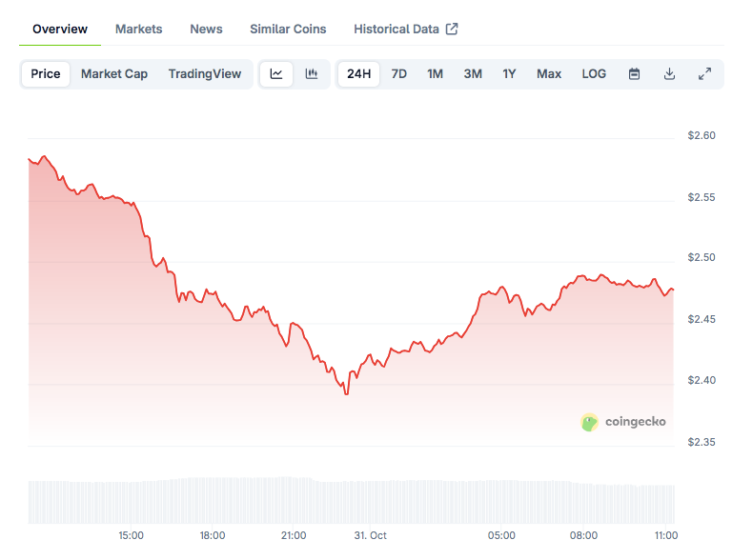Select the Price chart toggle
This screenshot has height=560, width=732.
pyautogui.click(x=46, y=74)
